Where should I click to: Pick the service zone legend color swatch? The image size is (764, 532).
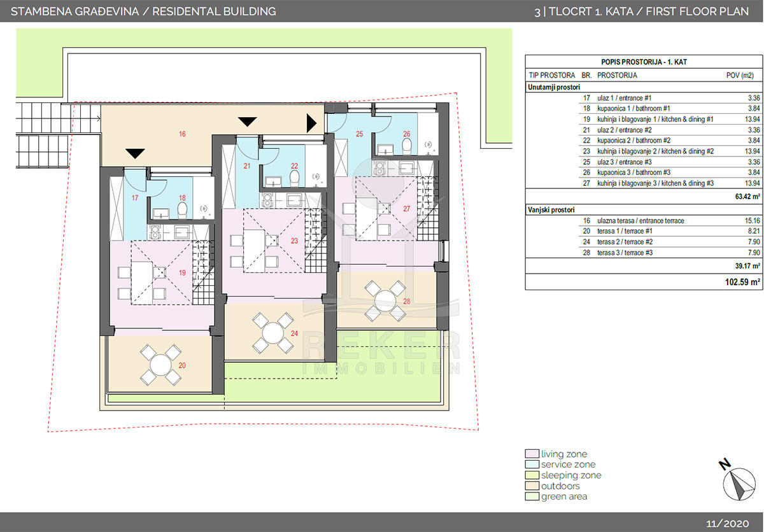(533, 465)
